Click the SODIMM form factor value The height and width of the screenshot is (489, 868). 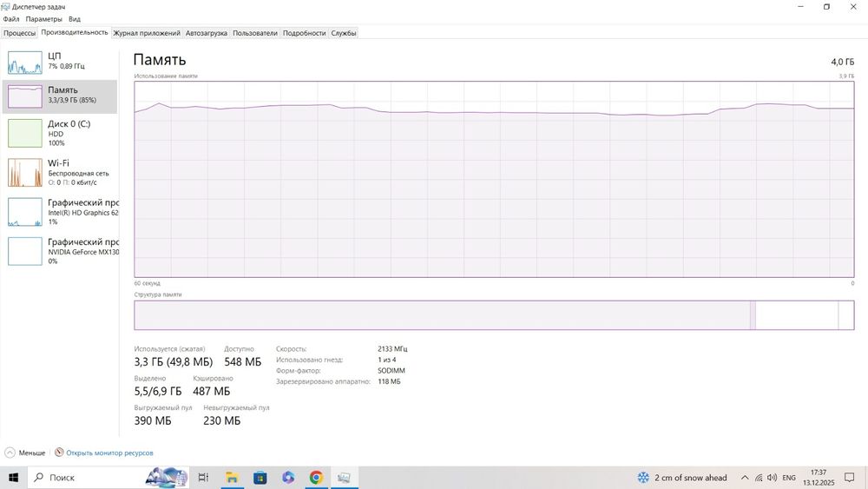391,371
